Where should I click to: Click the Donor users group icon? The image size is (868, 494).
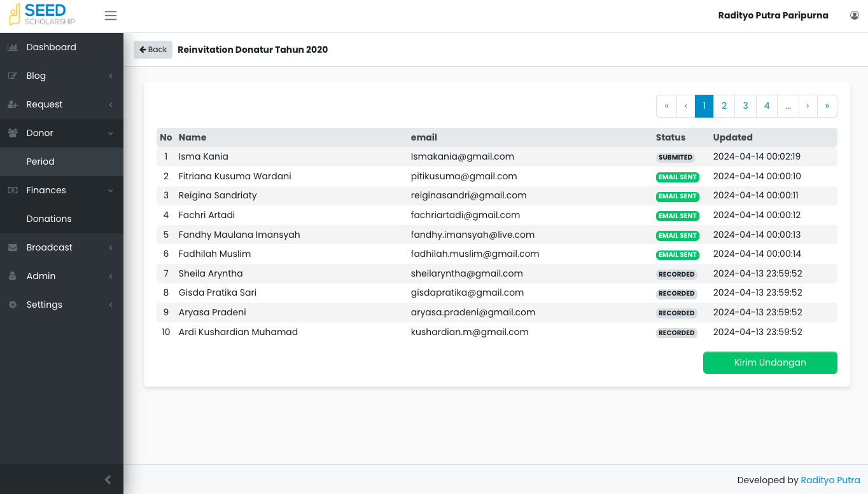coord(13,133)
